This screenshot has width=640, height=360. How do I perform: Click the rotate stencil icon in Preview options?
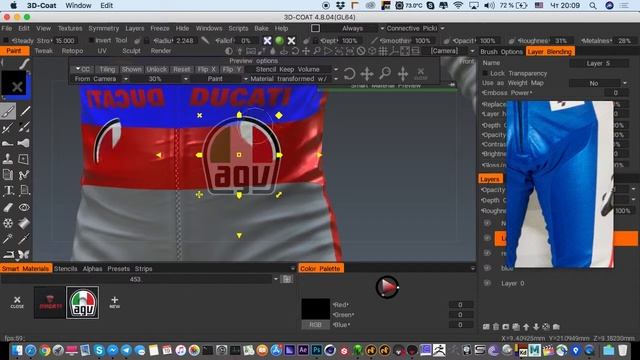(349, 74)
